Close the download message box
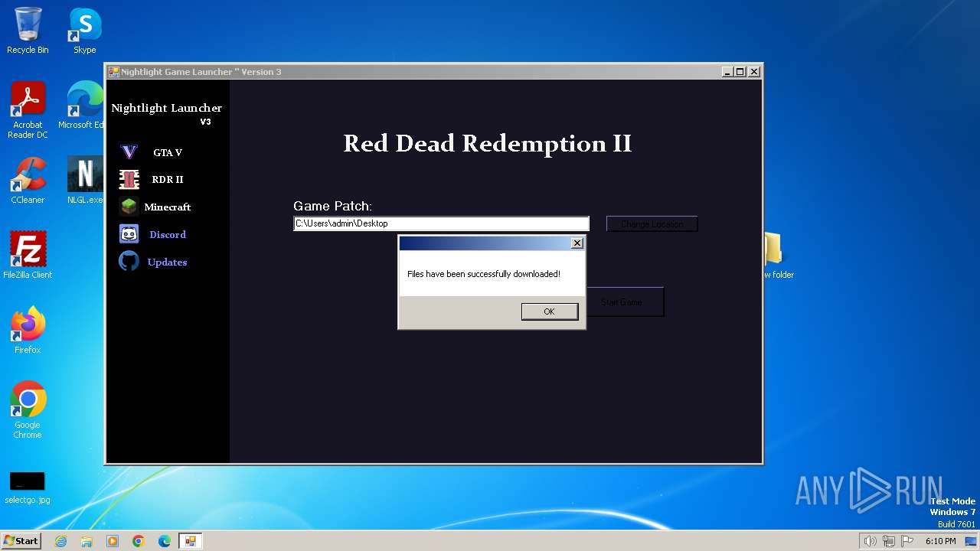This screenshot has width=980, height=551. [577, 243]
